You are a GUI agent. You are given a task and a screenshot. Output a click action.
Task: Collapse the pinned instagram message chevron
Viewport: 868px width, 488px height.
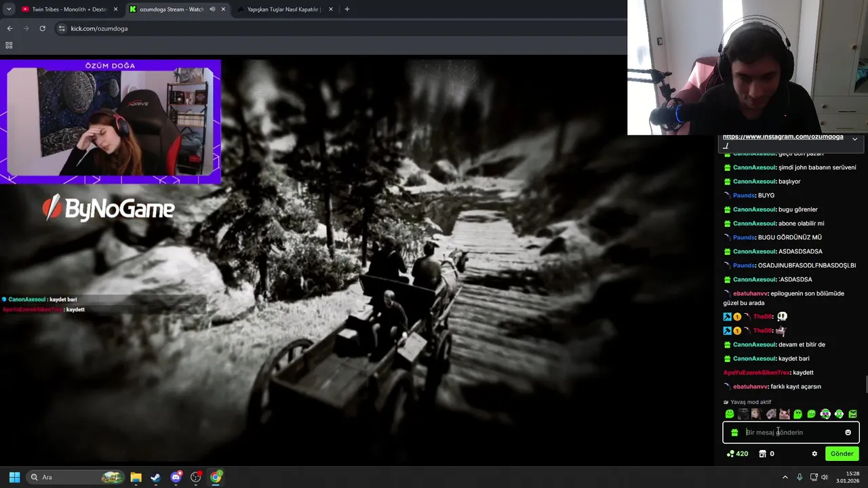[854, 139]
